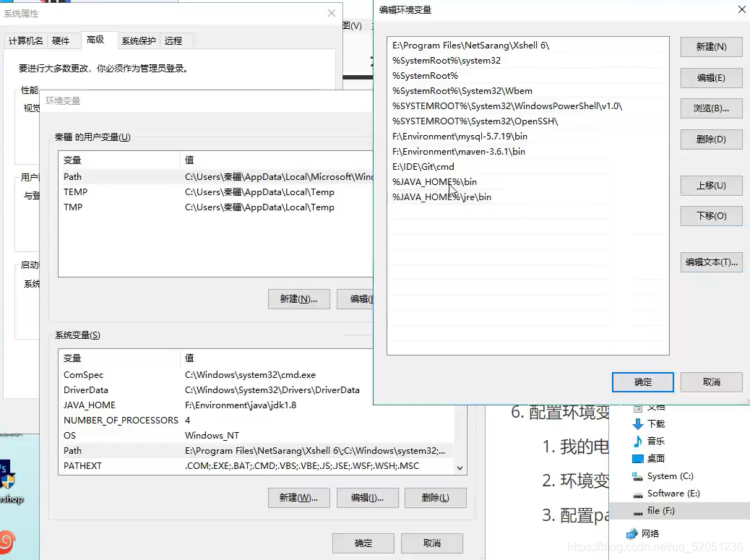Viewport: 750px width, 560px height.
Task: Click 新建(N) in edit path dialog
Action: [711, 47]
